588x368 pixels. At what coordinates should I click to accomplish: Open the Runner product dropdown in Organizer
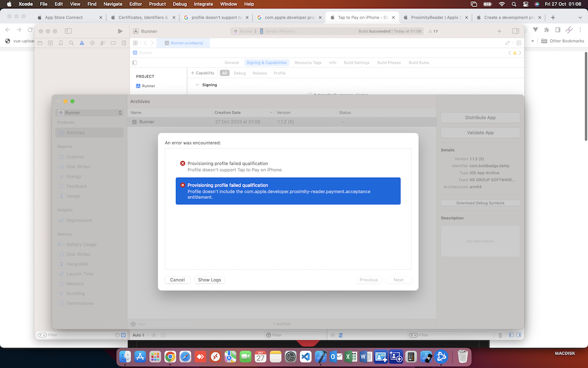point(89,112)
